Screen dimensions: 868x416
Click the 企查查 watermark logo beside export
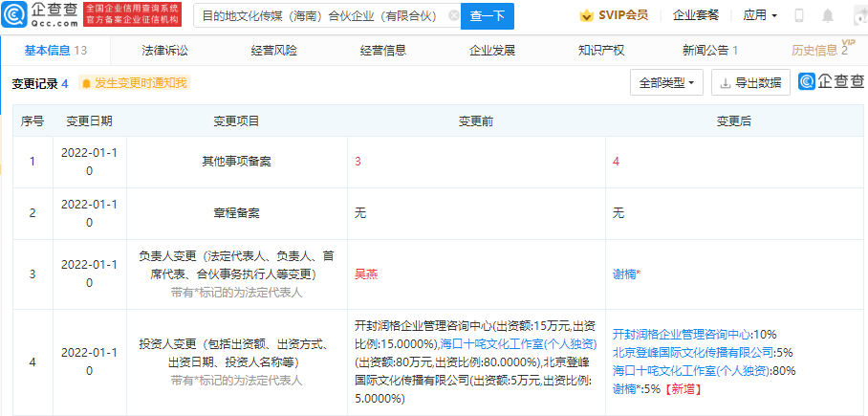[831, 81]
